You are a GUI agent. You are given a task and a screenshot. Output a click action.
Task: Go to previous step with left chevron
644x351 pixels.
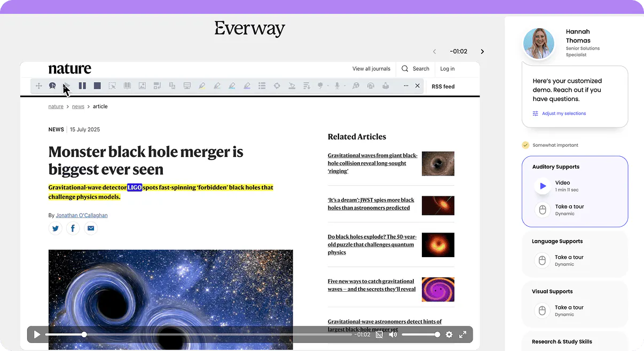click(434, 52)
